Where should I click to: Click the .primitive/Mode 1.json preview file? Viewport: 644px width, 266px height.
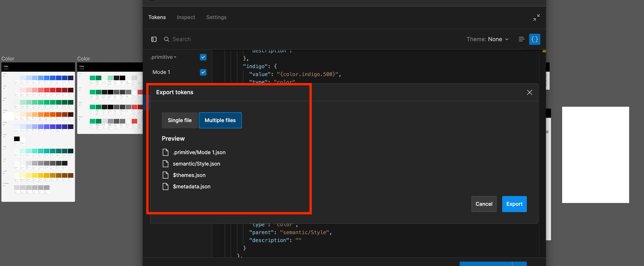pyautogui.click(x=199, y=152)
